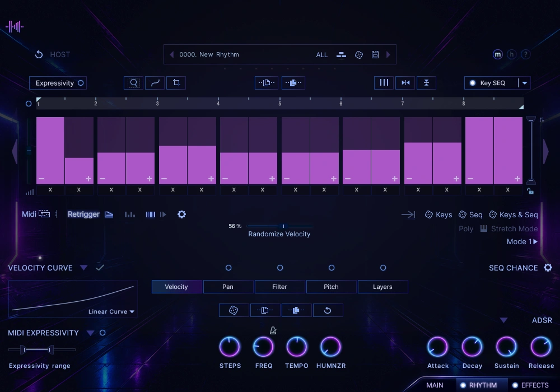560x392 pixels.
Task: Click the Poly label
Action: [x=466, y=229]
